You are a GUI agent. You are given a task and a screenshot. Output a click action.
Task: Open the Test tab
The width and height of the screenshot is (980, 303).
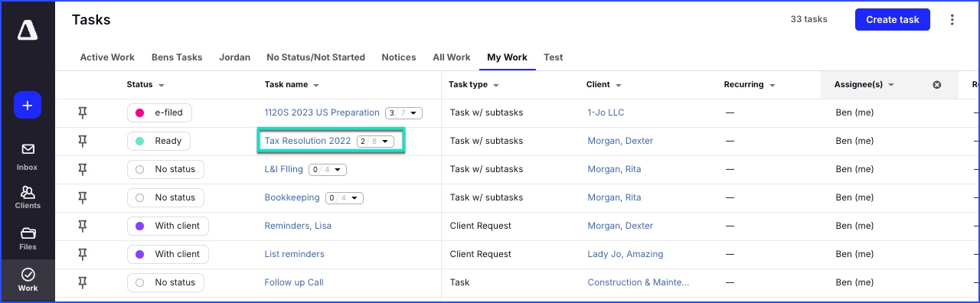[x=554, y=57]
